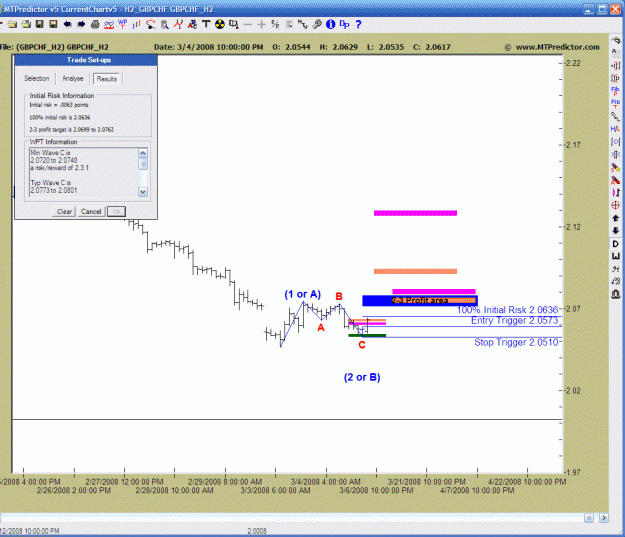Click the www.MTPredictor.com text
This screenshot has width=625, height=537.
coord(557,47)
